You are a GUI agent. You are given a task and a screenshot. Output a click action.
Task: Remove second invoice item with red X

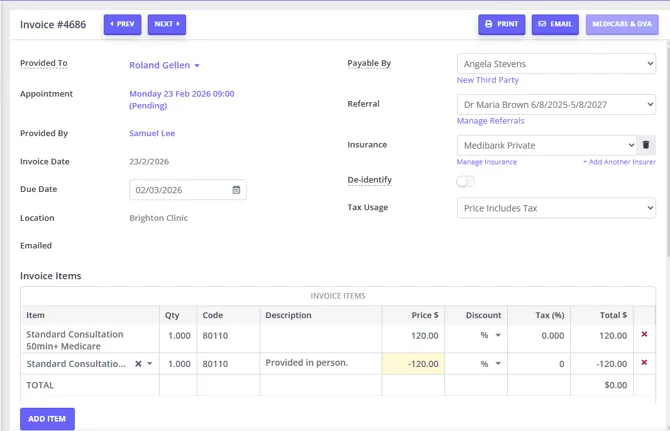click(x=644, y=362)
